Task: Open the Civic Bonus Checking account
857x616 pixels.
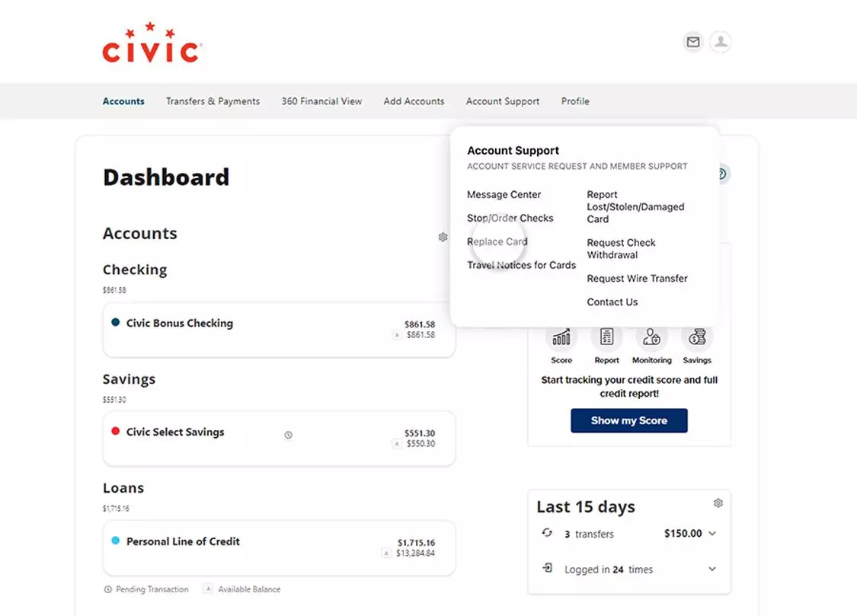Action: tap(180, 323)
